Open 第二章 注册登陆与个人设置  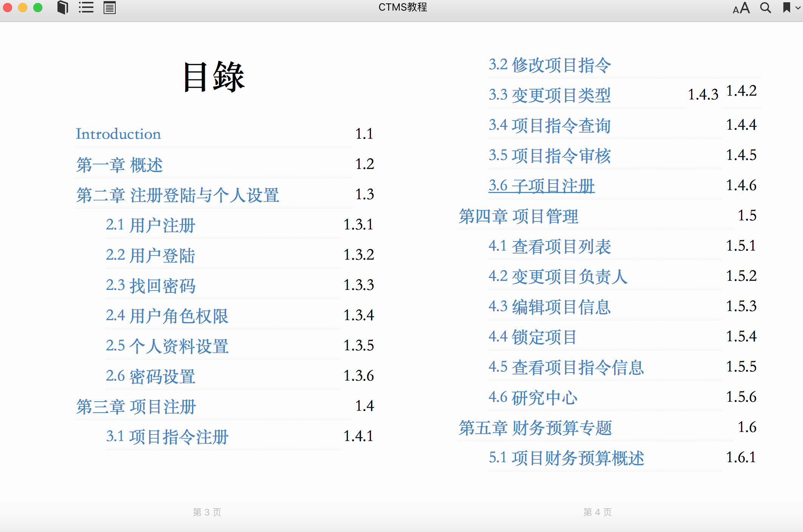click(177, 195)
